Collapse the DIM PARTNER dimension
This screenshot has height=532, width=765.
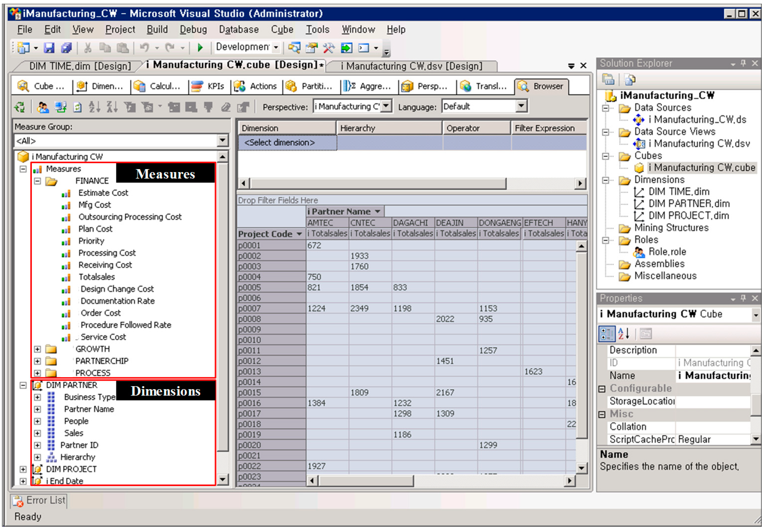(x=23, y=385)
